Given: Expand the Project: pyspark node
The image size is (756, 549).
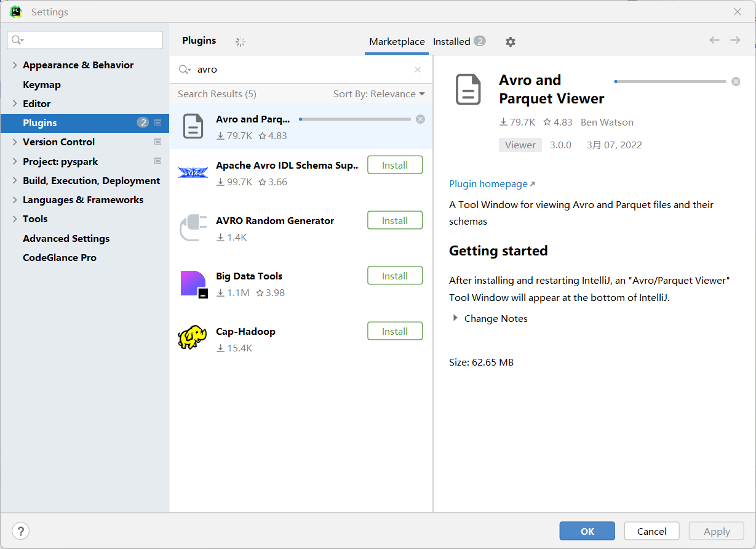Looking at the screenshot, I should click(x=15, y=161).
